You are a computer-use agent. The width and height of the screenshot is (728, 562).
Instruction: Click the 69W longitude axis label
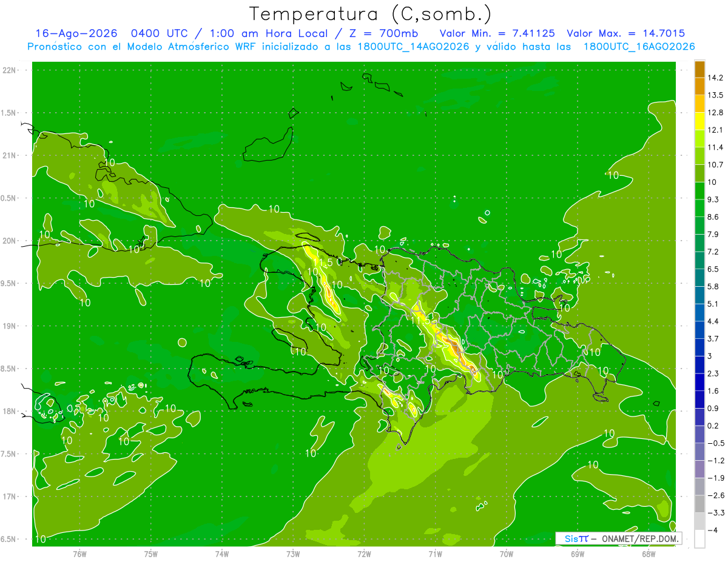point(578,554)
